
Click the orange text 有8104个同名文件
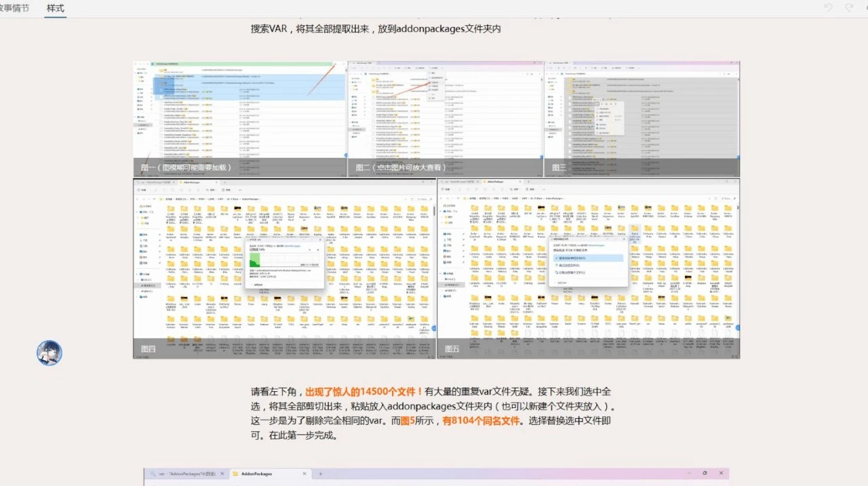pyautogui.click(x=481, y=421)
